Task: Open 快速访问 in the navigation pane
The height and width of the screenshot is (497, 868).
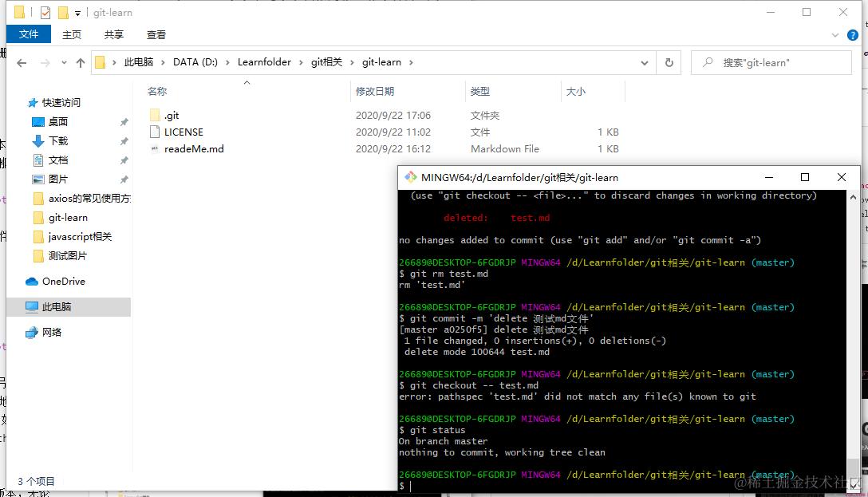Action: point(61,102)
